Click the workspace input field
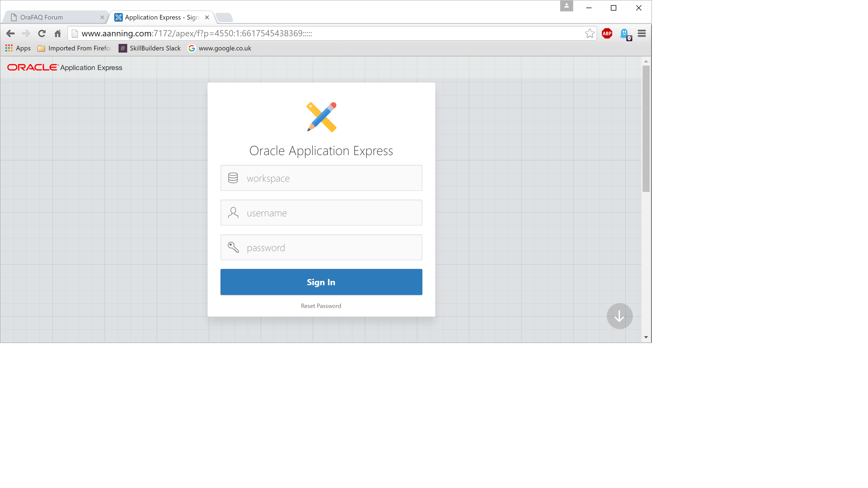868x488 pixels. 321,178
